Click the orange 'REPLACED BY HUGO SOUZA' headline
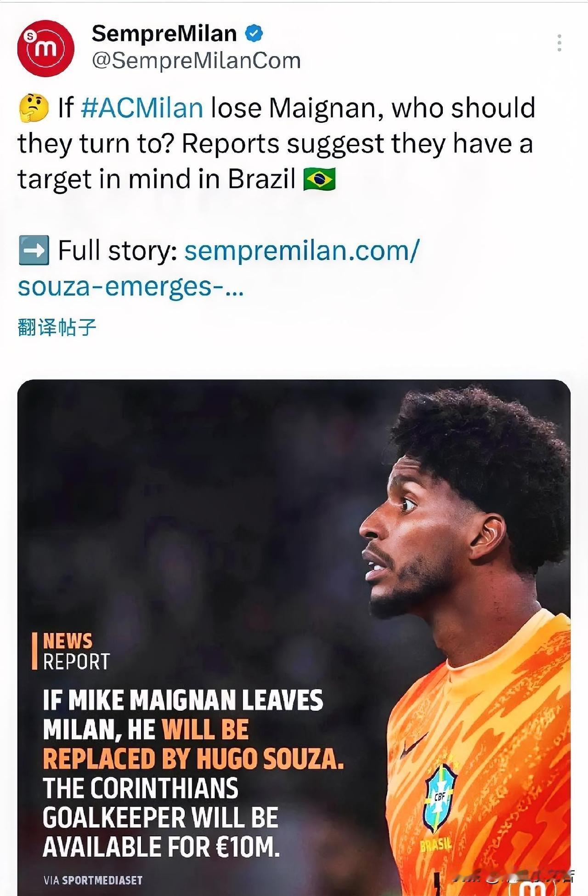The width and height of the screenshot is (588, 896). [x=193, y=759]
